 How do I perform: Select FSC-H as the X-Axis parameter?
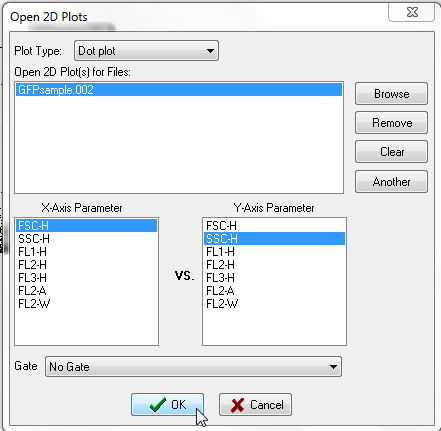(x=86, y=226)
